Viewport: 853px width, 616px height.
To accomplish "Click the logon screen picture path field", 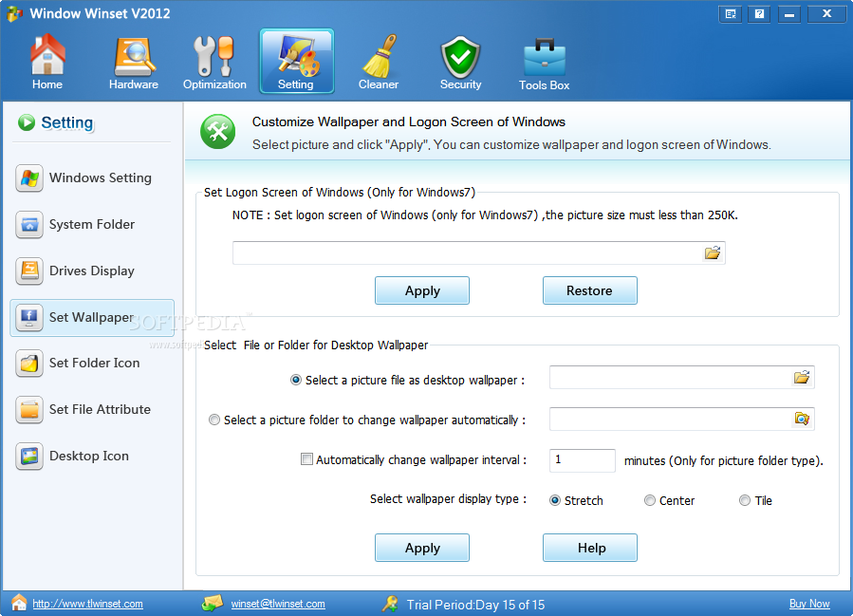I will [479, 253].
